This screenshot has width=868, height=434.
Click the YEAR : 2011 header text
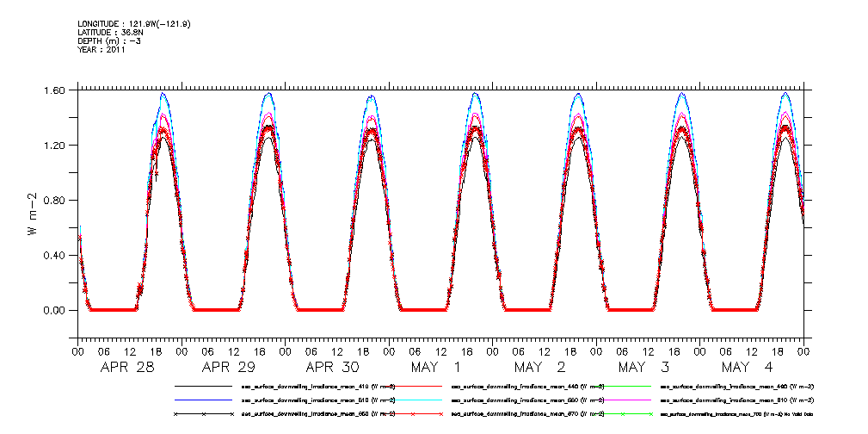pyautogui.click(x=102, y=50)
